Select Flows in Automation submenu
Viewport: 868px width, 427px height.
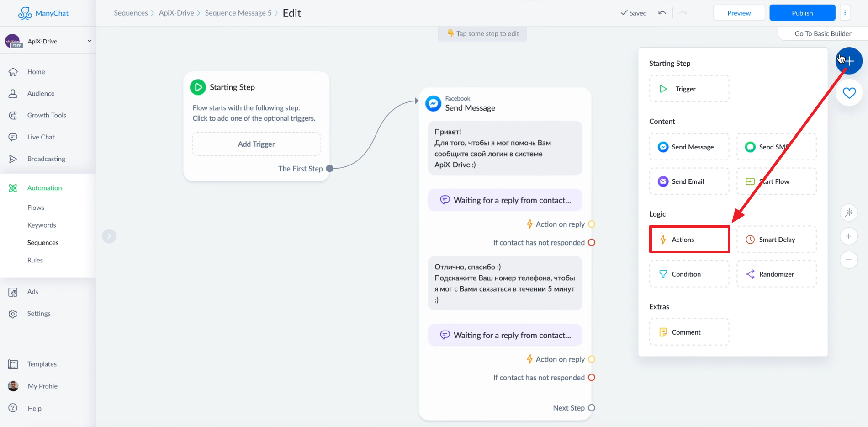pos(36,208)
